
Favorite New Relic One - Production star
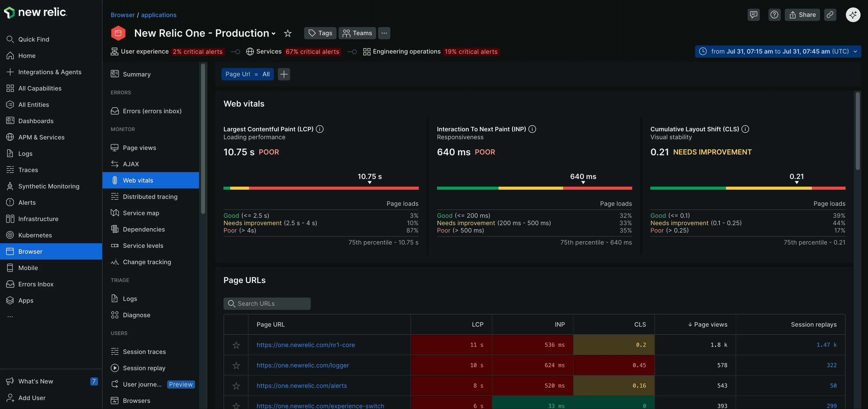click(x=288, y=33)
